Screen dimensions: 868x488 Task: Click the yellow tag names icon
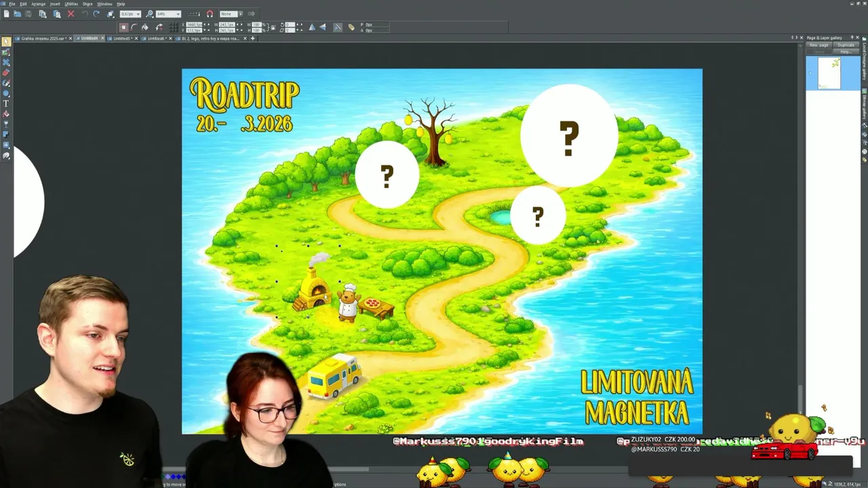click(351, 27)
